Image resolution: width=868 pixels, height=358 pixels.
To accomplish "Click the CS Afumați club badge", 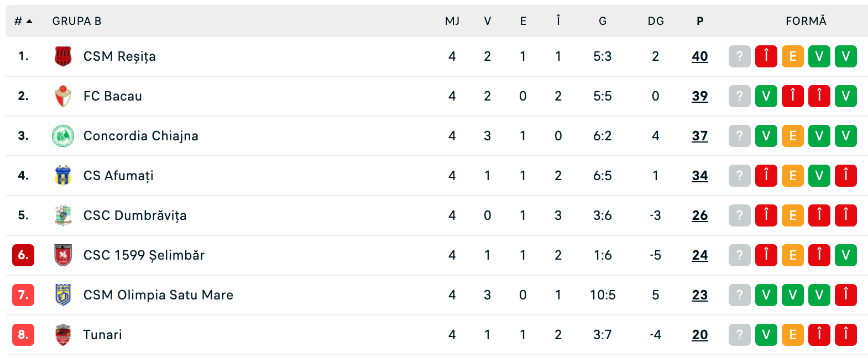I will 63,176.
